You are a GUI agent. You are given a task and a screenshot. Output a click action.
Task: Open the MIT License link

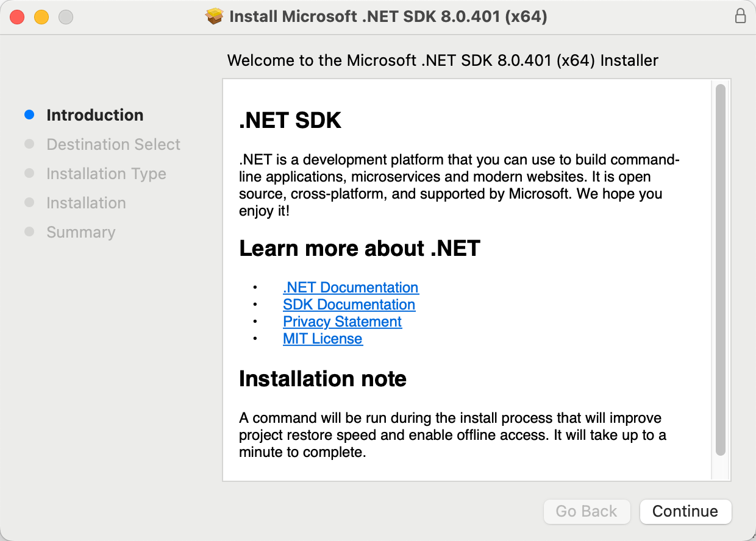tap(323, 339)
